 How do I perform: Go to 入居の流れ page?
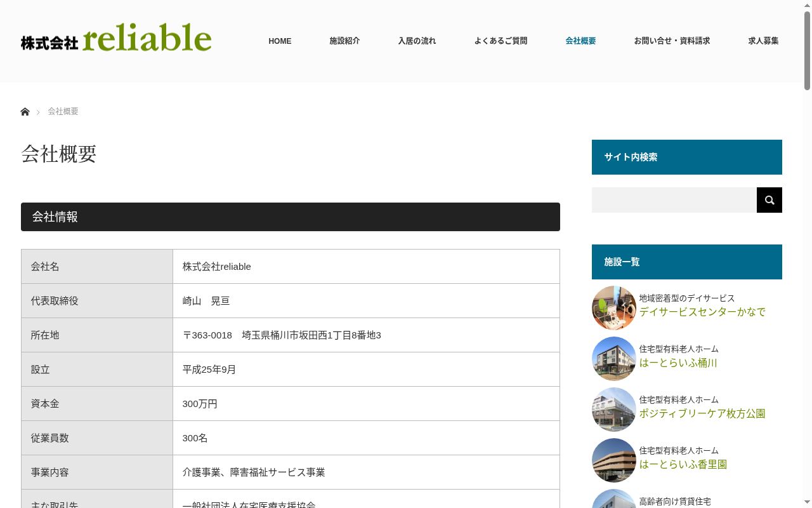pos(417,41)
